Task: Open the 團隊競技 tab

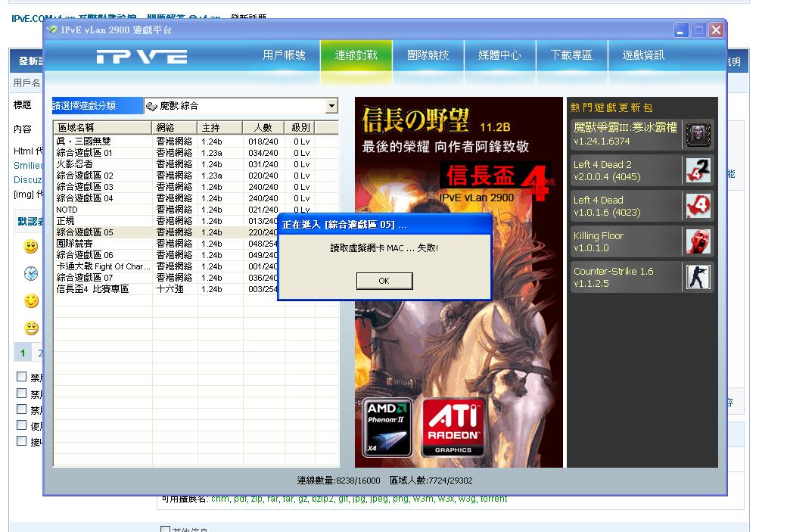Action: [428, 55]
